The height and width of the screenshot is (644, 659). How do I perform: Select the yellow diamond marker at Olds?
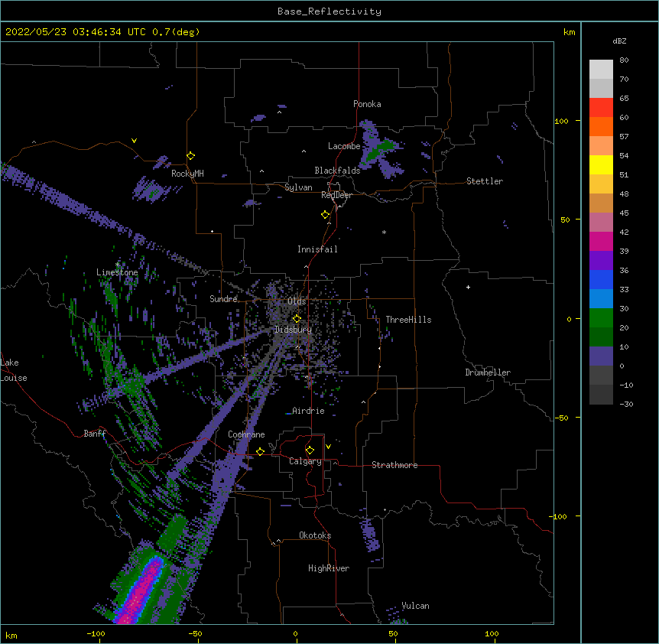[297, 319]
